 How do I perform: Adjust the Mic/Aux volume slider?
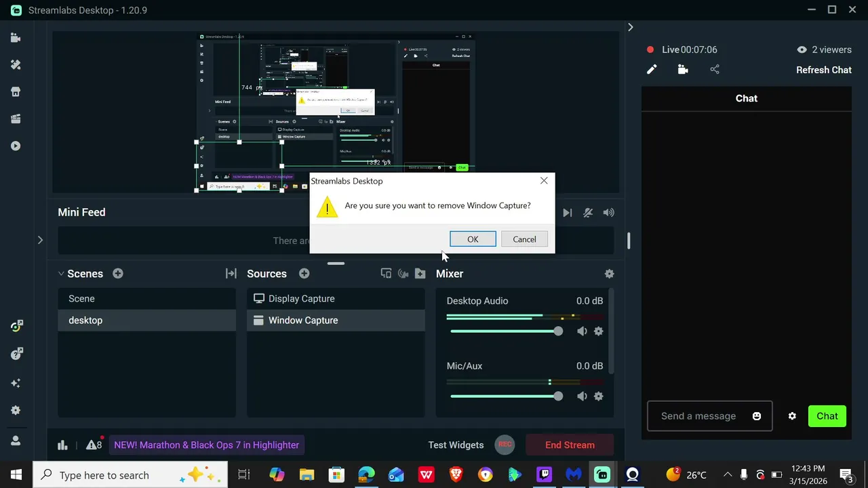point(506,396)
